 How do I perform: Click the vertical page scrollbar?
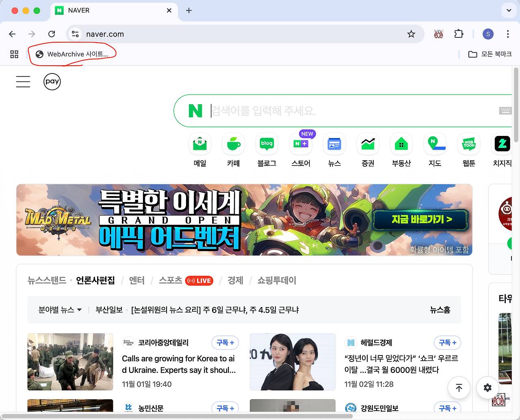[x=516, y=106]
